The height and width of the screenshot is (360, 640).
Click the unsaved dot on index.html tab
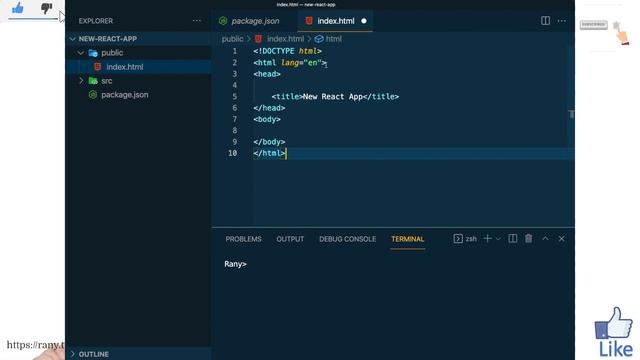[x=364, y=21]
